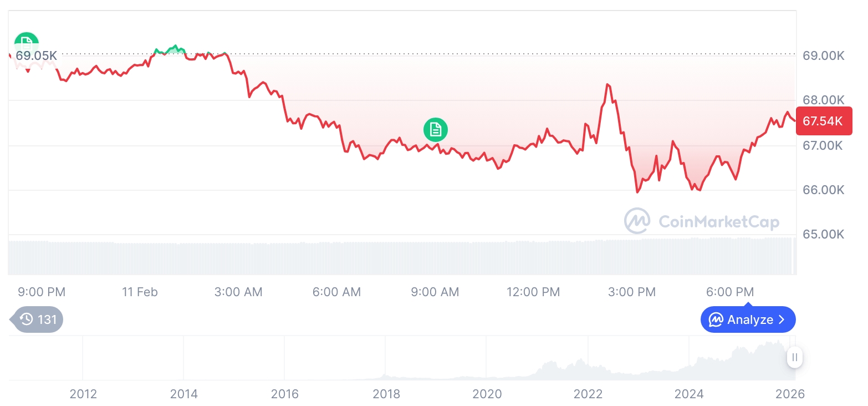The height and width of the screenshot is (406, 868).
Task: Click the CoinMarketCap logo in the Analyze button
Action: [x=716, y=320]
